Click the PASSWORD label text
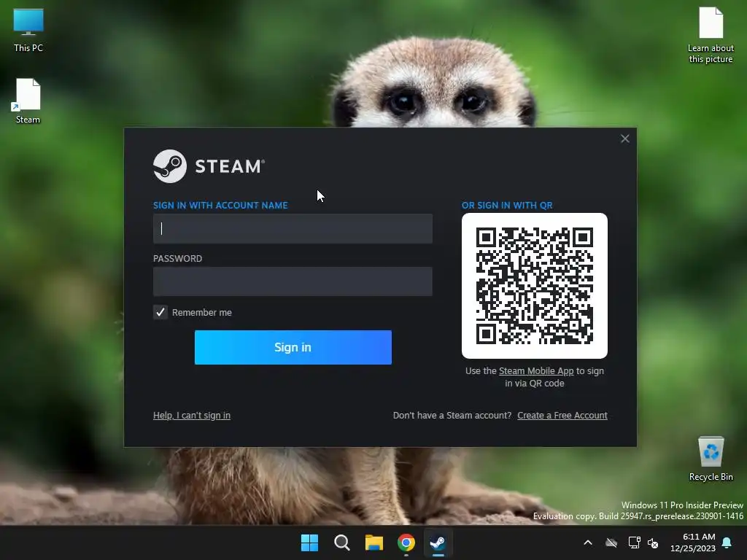The image size is (747, 560). pyautogui.click(x=177, y=259)
